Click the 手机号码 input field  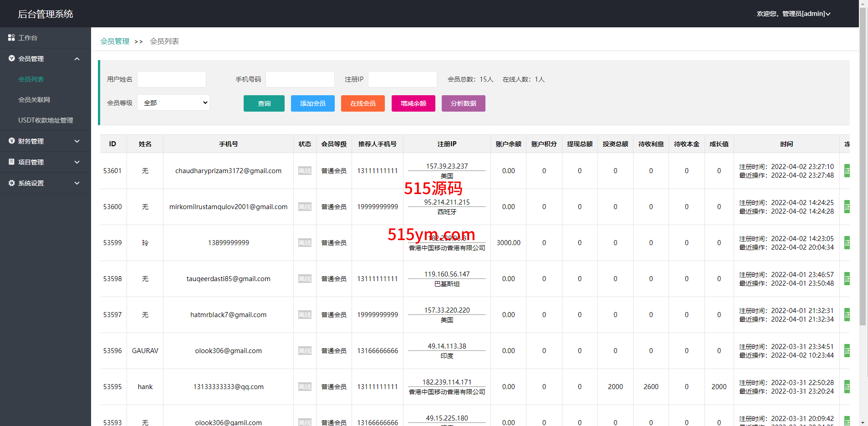(x=300, y=79)
